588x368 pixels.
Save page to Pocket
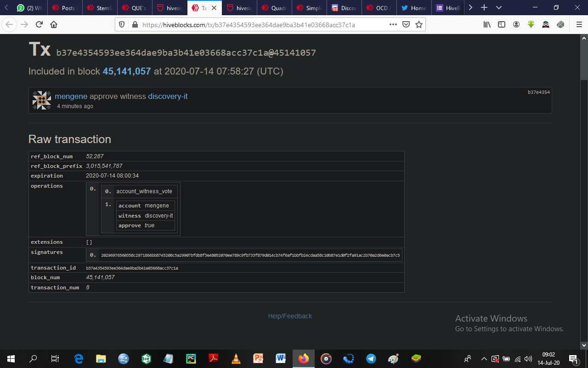coord(406,24)
